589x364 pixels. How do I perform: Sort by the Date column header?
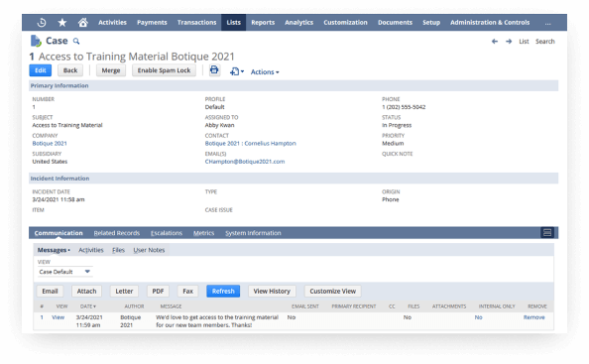click(88, 306)
